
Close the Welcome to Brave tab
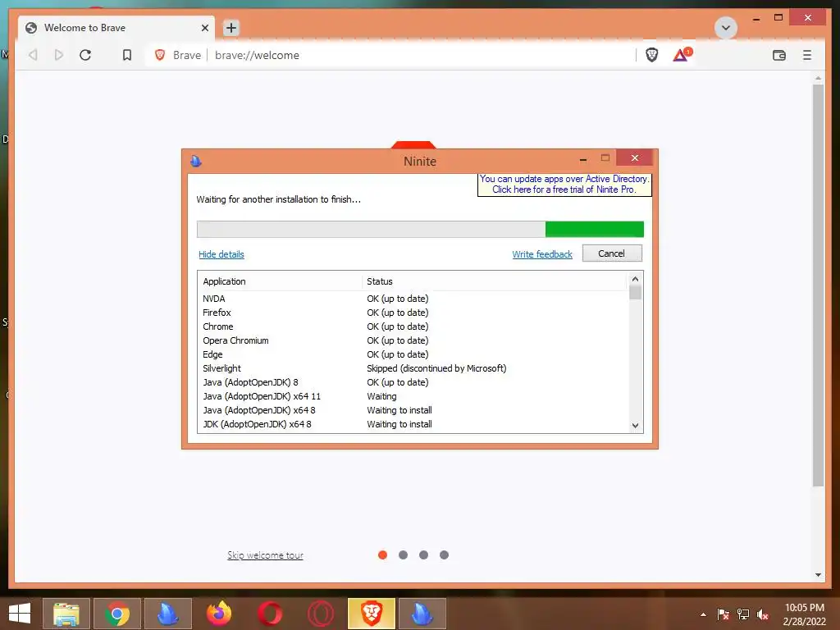204,28
